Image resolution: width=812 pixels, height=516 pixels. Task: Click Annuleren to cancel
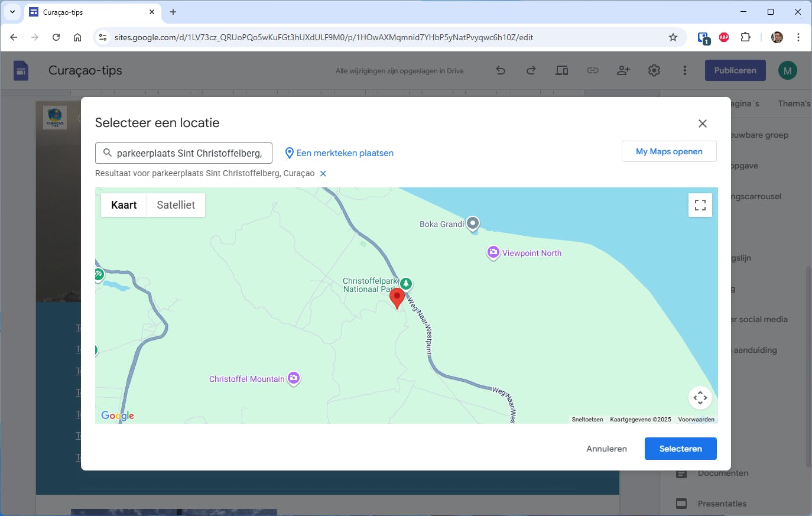tap(606, 449)
